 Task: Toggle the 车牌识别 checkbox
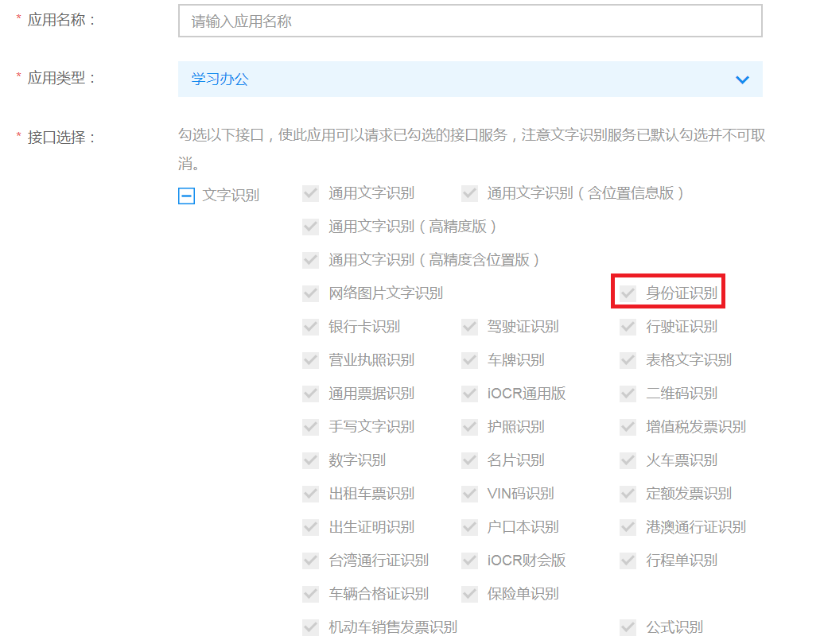click(469, 360)
